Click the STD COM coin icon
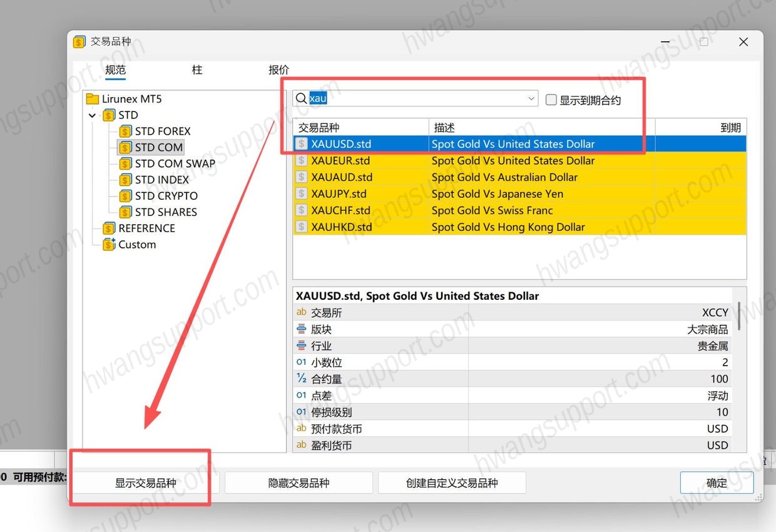 click(125, 148)
